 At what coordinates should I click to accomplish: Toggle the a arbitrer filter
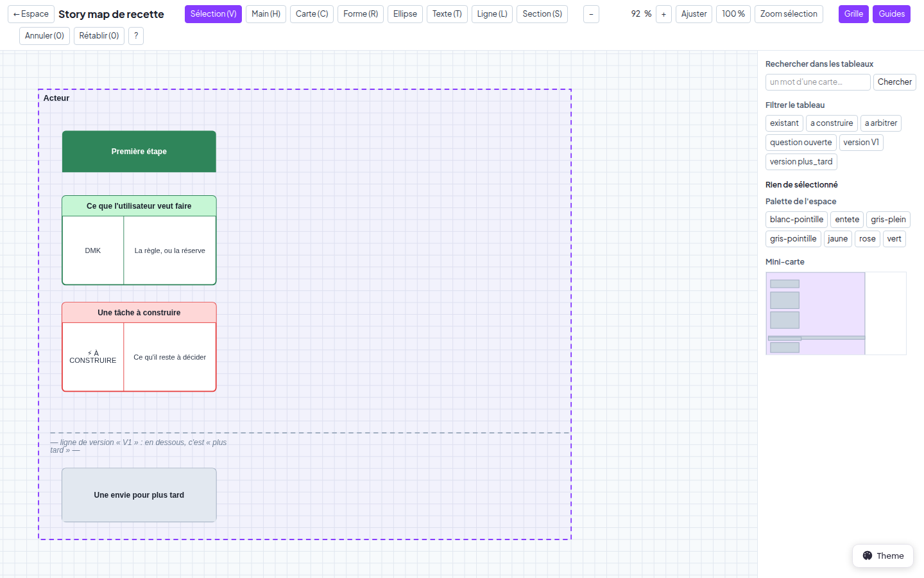pos(881,123)
